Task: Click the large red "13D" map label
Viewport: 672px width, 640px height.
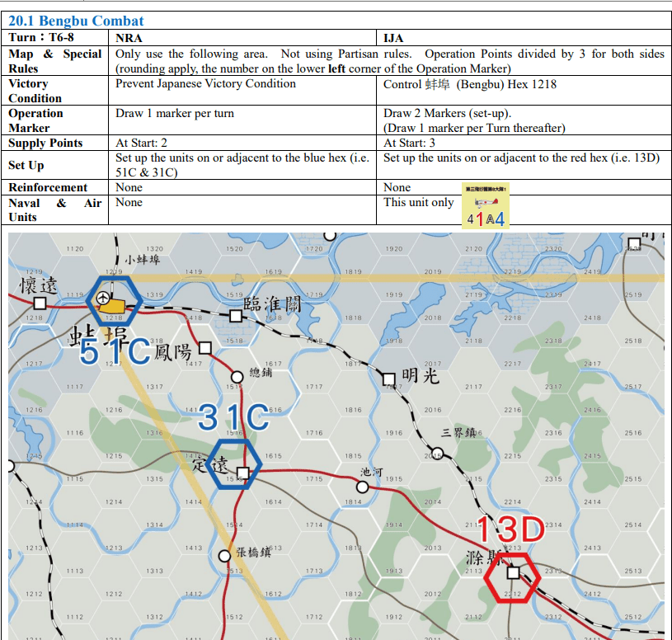Action: click(510, 529)
